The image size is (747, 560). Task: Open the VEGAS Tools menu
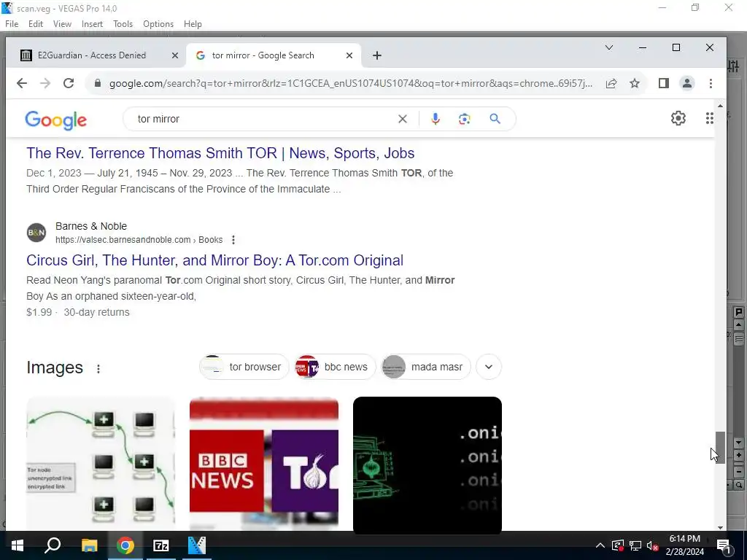(x=123, y=24)
